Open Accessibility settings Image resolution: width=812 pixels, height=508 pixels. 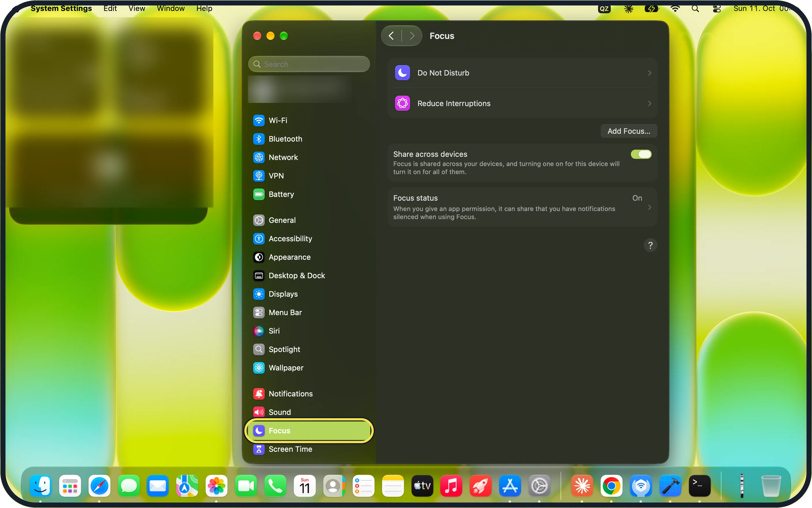(x=309, y=238)
